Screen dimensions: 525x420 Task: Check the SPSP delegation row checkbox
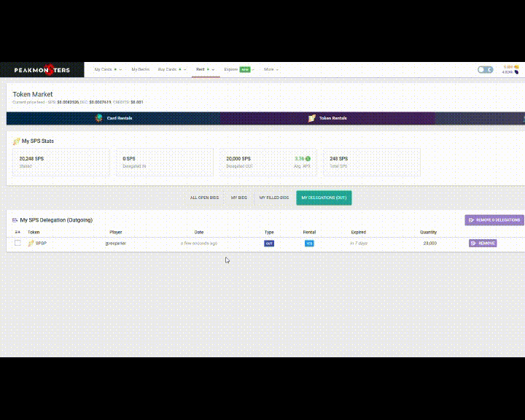[x=17, y=243]
